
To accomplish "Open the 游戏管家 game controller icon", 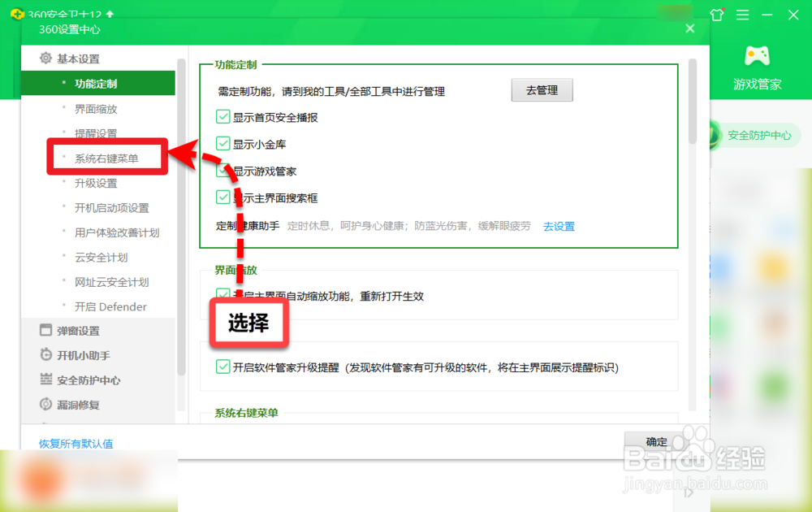I will tap(757, 56).
